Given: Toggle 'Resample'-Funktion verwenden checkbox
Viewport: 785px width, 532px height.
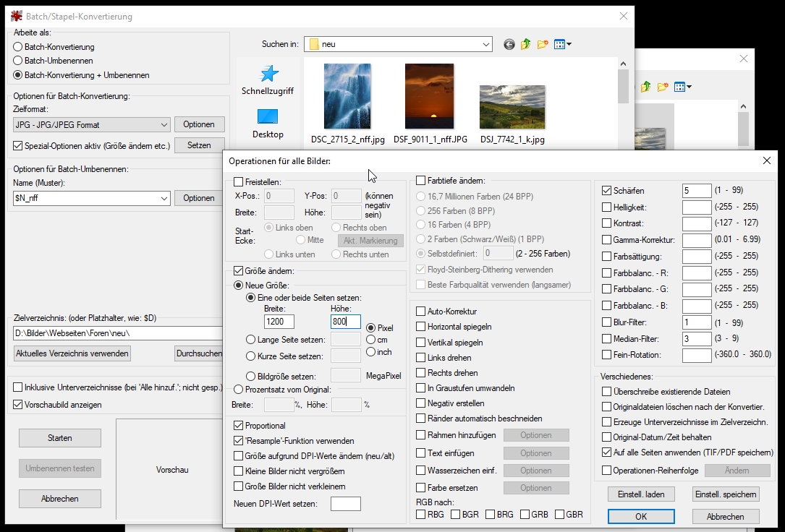Looking at the screenshot, I should pos(238,440).
